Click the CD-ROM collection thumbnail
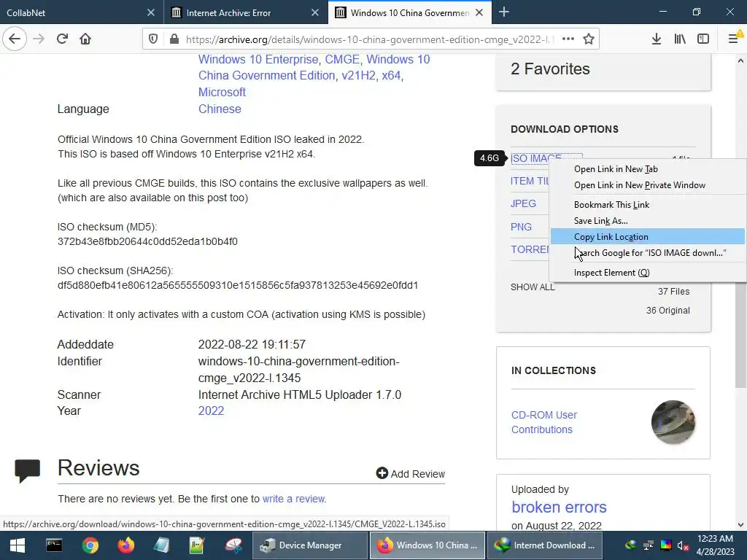The height and width of the screenshot is (560, 747). pyautogui.click(x=673, y=422)
